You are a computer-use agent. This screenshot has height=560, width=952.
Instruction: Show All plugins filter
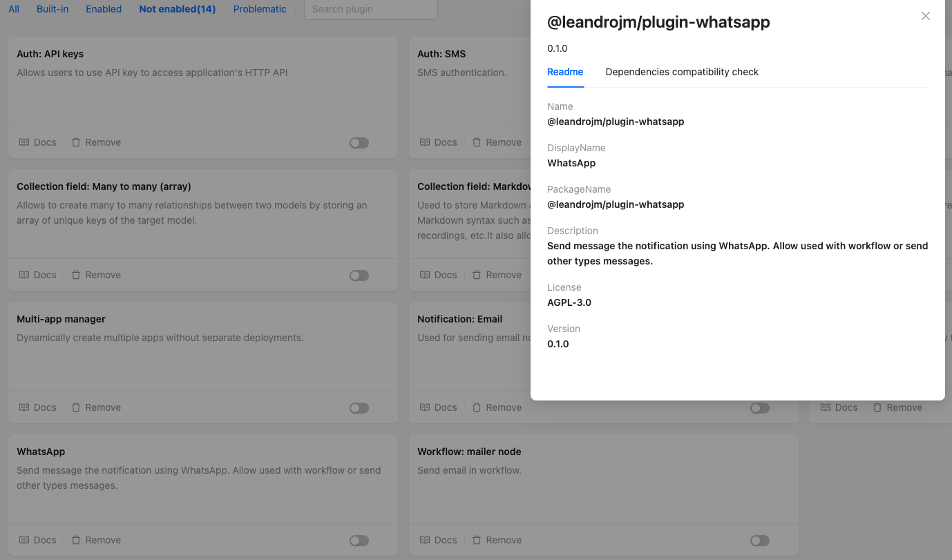(14, 9)
